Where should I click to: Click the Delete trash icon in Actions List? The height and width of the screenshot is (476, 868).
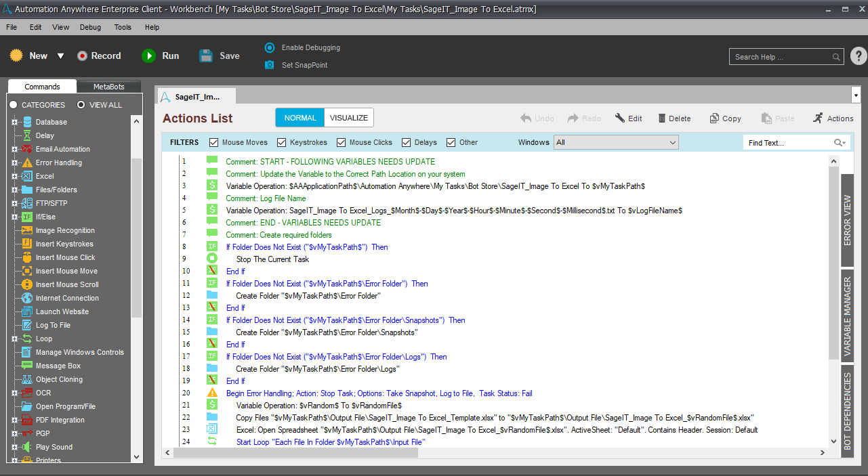tap(662, 118)
